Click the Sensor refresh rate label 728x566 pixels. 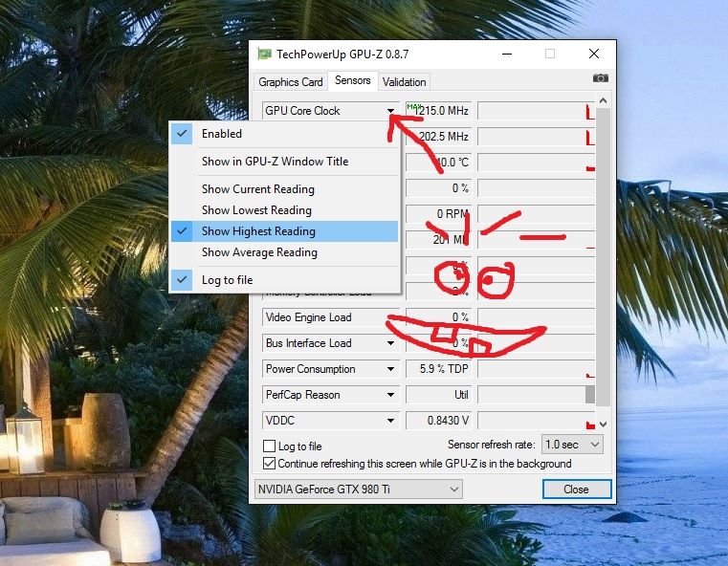tap(491, 445)
